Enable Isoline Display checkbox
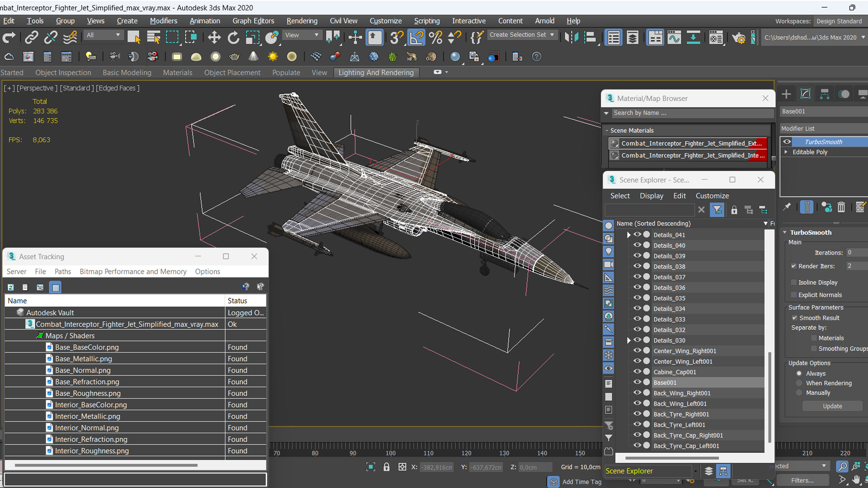868x488 pixels. coord(794,282)
